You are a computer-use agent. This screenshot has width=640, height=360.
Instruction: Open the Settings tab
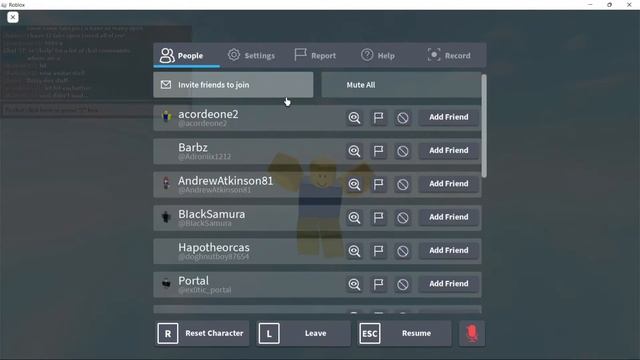pos(251,55)
